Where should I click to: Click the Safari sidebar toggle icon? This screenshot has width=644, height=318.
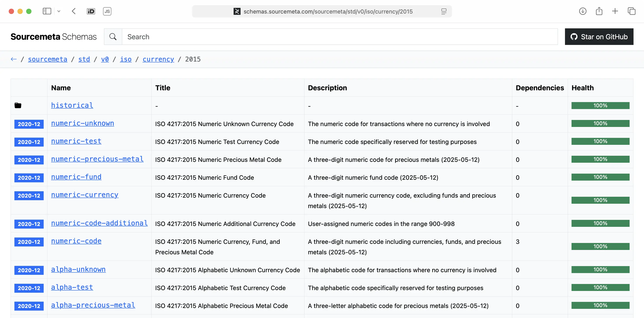coord(47,11)
